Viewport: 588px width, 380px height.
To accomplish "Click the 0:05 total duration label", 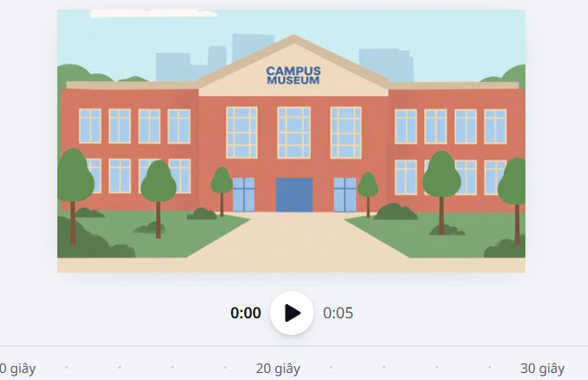I will 338,313.
